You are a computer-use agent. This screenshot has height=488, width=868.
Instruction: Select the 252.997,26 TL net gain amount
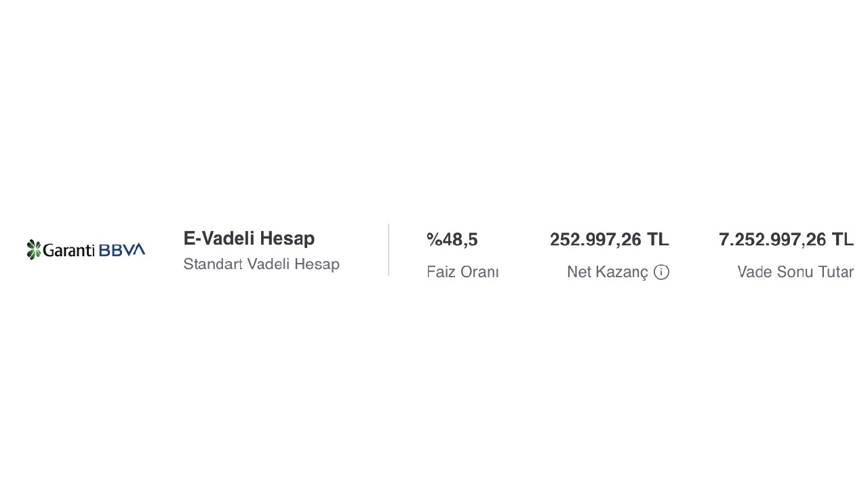pyautogui.click(x=610, y=239)
